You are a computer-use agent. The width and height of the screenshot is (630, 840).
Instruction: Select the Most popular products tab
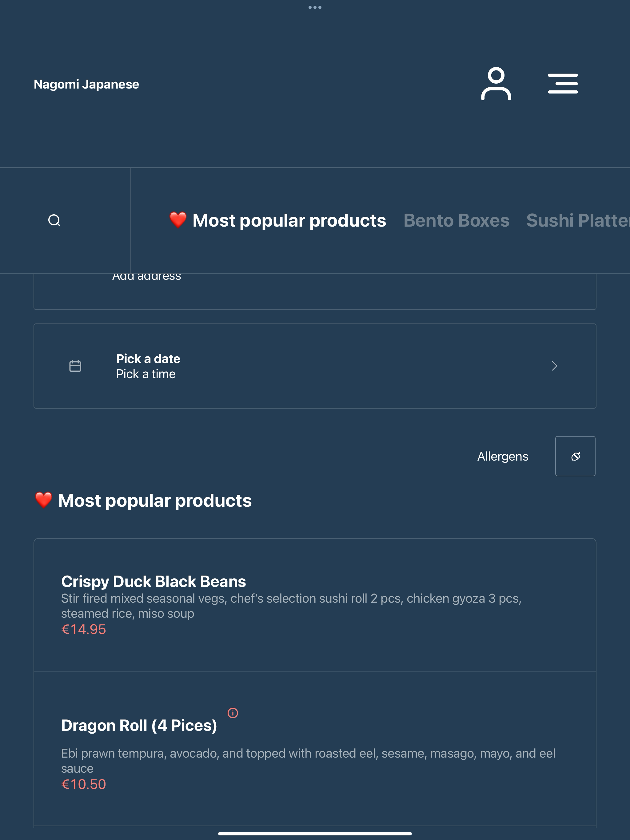[x=278, y=221]
